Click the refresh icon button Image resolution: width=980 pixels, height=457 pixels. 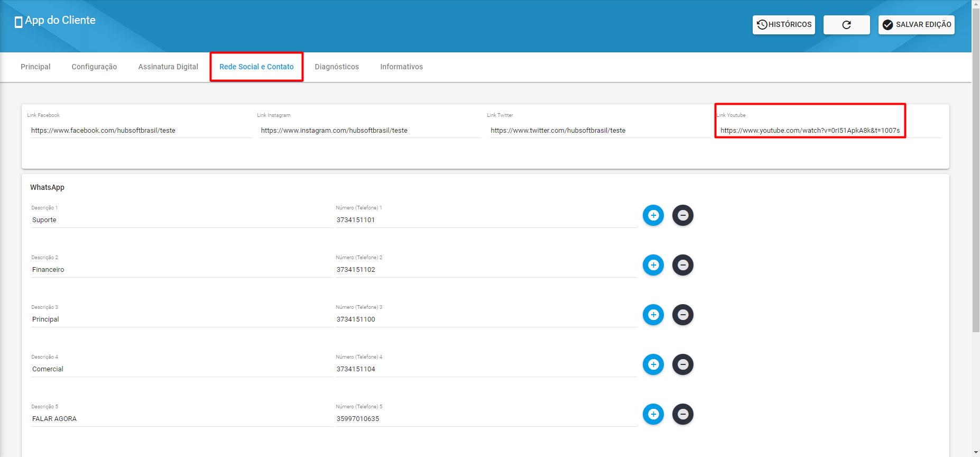click(x=846, y=25)
